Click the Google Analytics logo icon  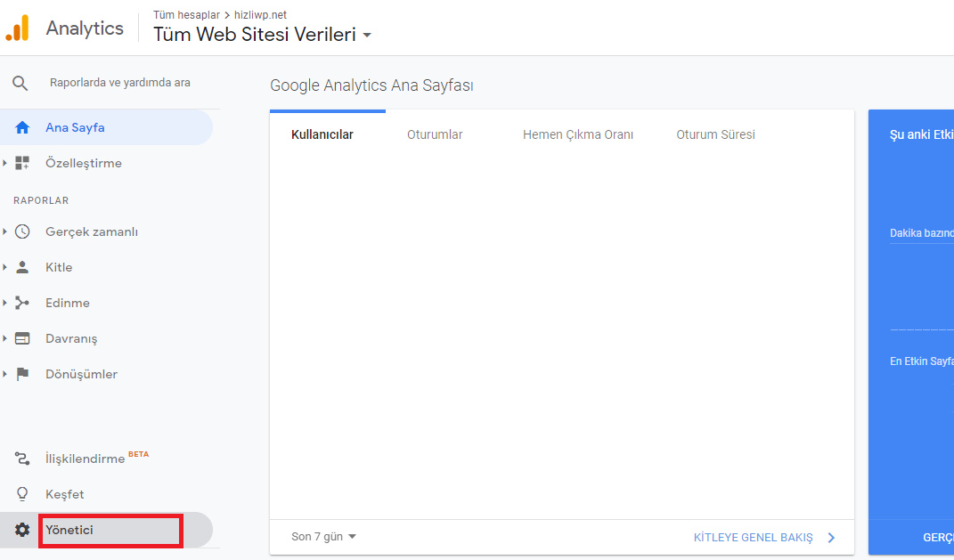pyautogui.click(x=18, y=28)
